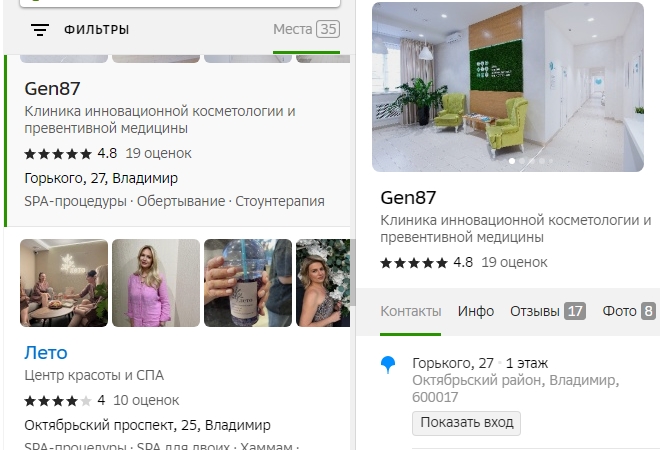
Task: Click the blue location pin icon
Action: pos(388,365)
